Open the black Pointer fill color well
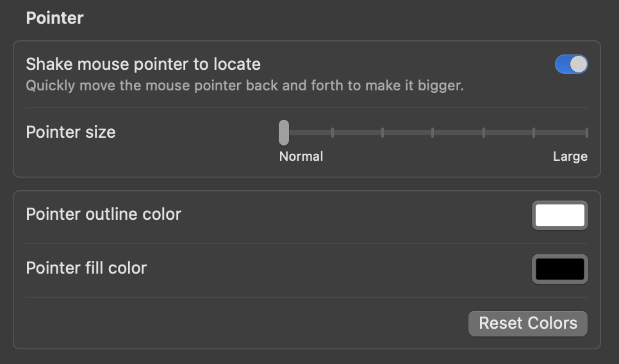This screenshot has height=364, width=619. [x=560, y=269]
